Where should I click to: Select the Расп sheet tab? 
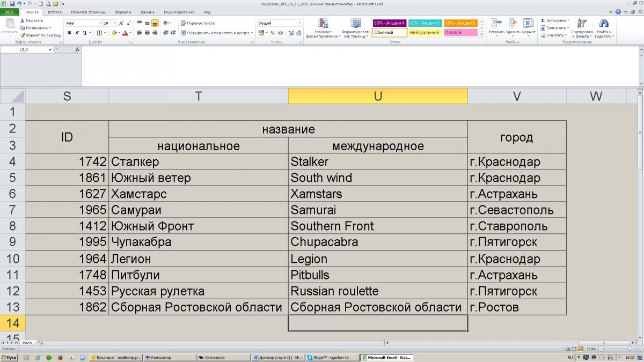tap(27, 342)
